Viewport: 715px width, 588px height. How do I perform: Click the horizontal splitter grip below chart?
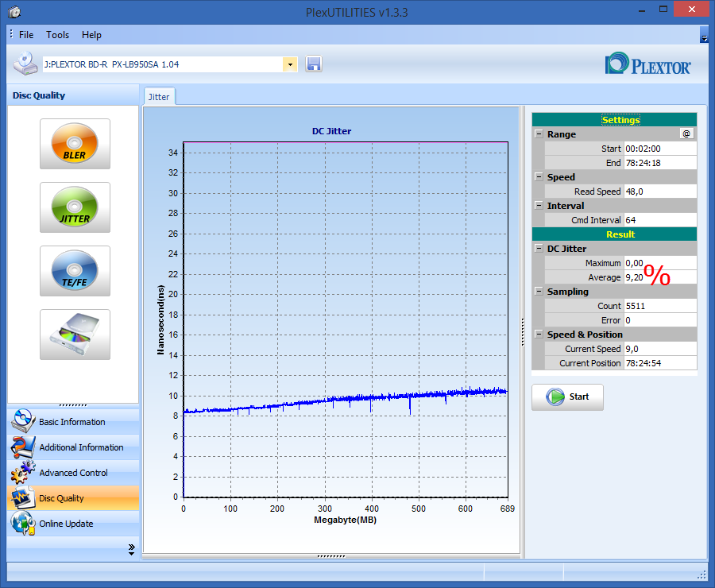coord(331,556)
